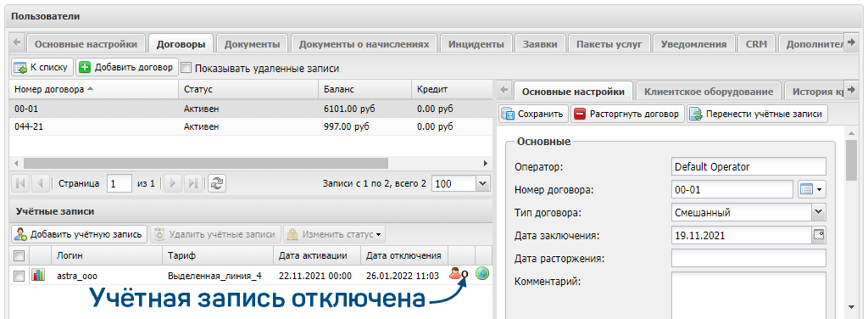
Task: Go to first page of contracts
Action: click(20, 183)
